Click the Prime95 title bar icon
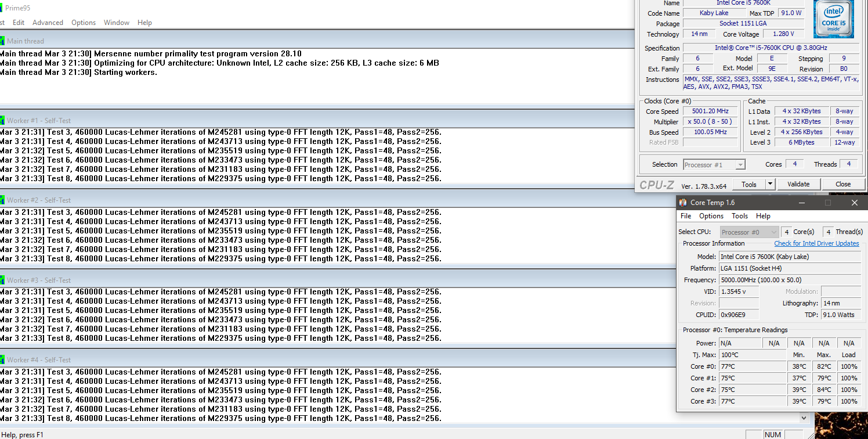This screenshot has width=868, height=439. 1,8
